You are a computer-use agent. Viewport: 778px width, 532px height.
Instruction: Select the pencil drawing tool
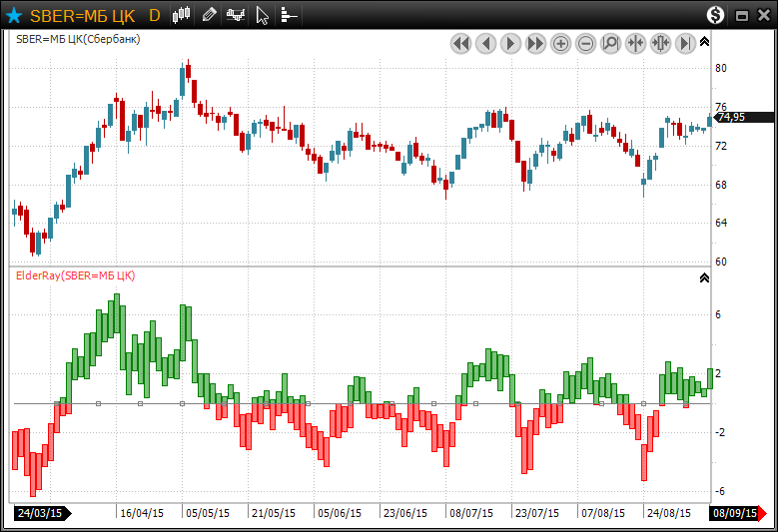(209, 15)
